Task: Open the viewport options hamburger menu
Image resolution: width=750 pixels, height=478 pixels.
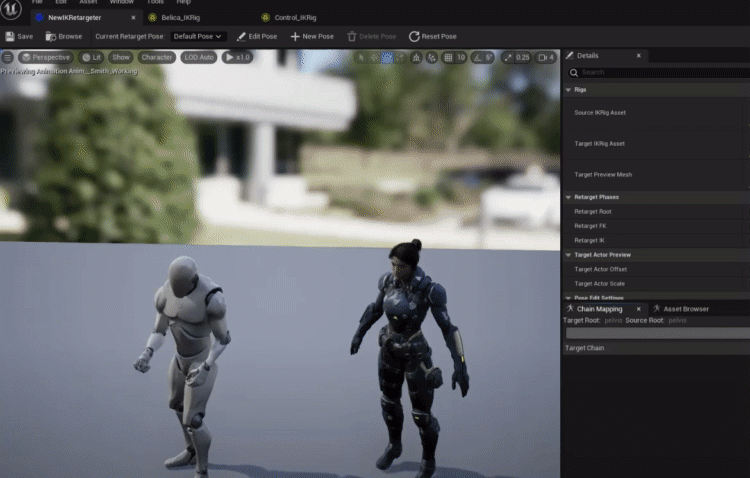Action: point(8,57)
